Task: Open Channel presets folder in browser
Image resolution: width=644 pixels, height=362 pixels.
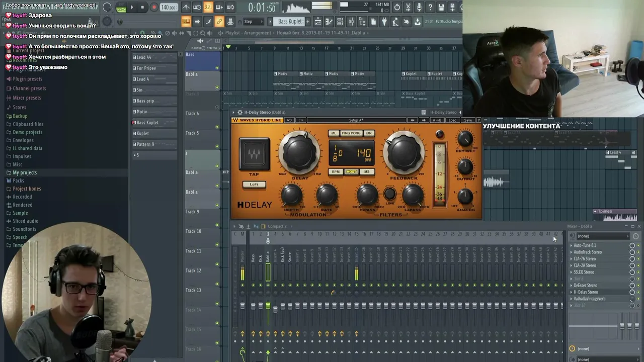Action: coord(29,88)
